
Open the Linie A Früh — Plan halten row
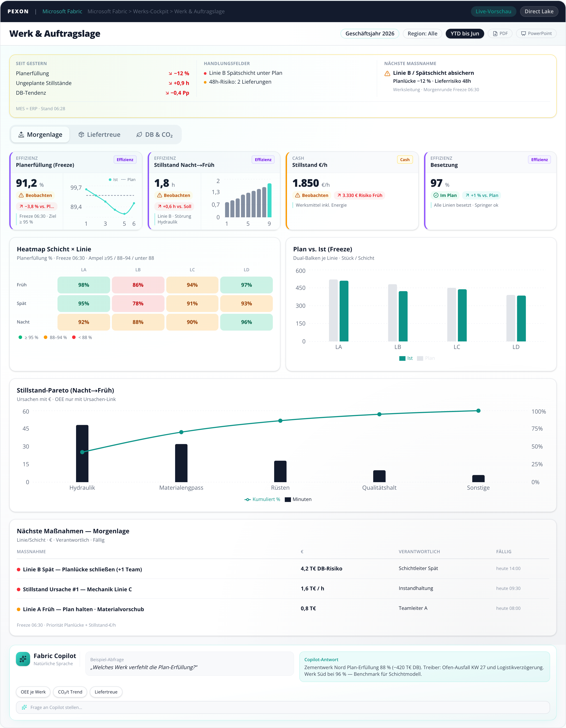(283, 609)
